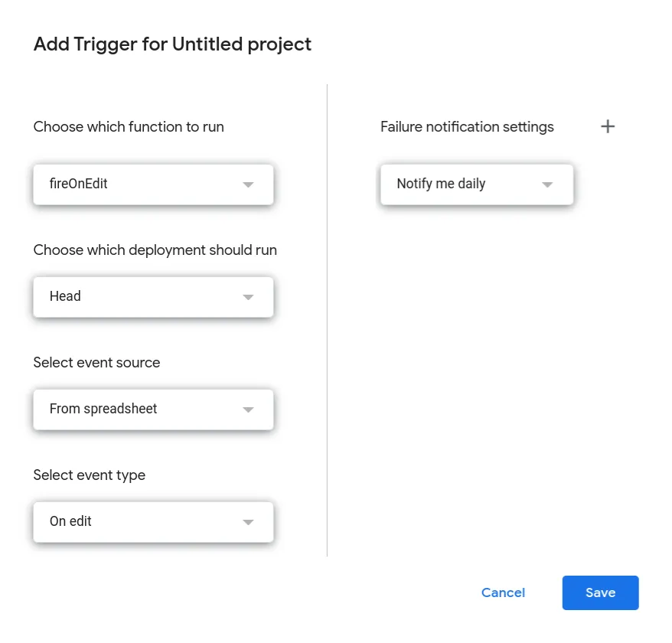
Task: Click the arrow icon beside From spreadsheet
Action: [x=248, y=410]
